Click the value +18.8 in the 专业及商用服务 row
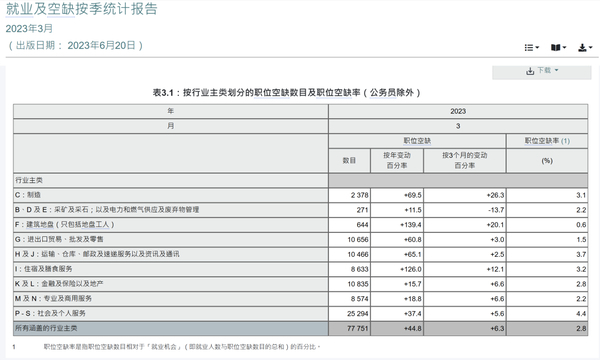This screenshot has width=600, height=360. point(412,299)
